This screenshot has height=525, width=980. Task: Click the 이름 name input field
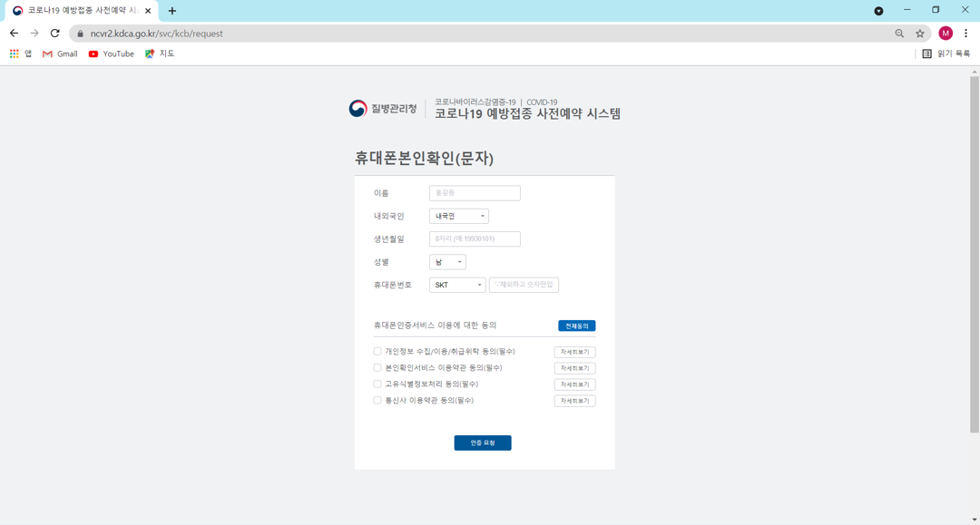[x=475, y=193]
